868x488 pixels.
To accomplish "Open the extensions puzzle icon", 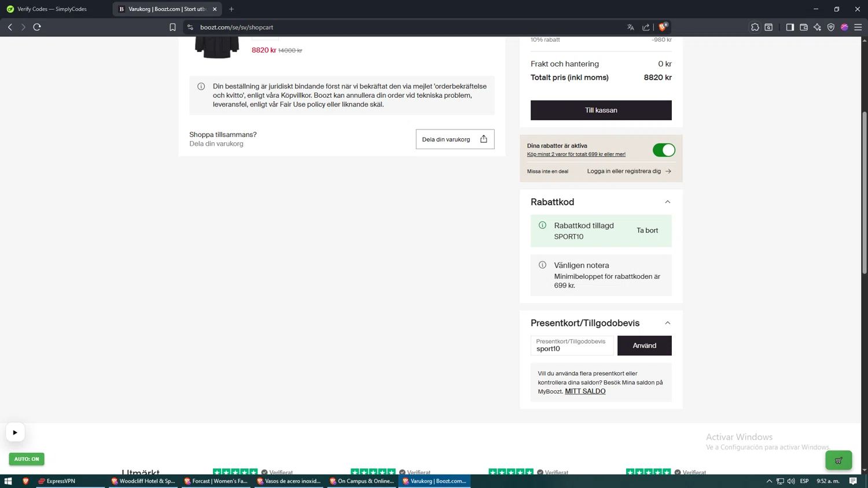I will click(755, 27).
